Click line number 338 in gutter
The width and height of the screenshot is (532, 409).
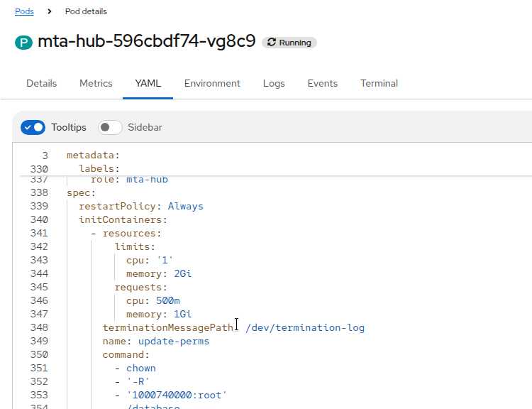pos(39,192)
